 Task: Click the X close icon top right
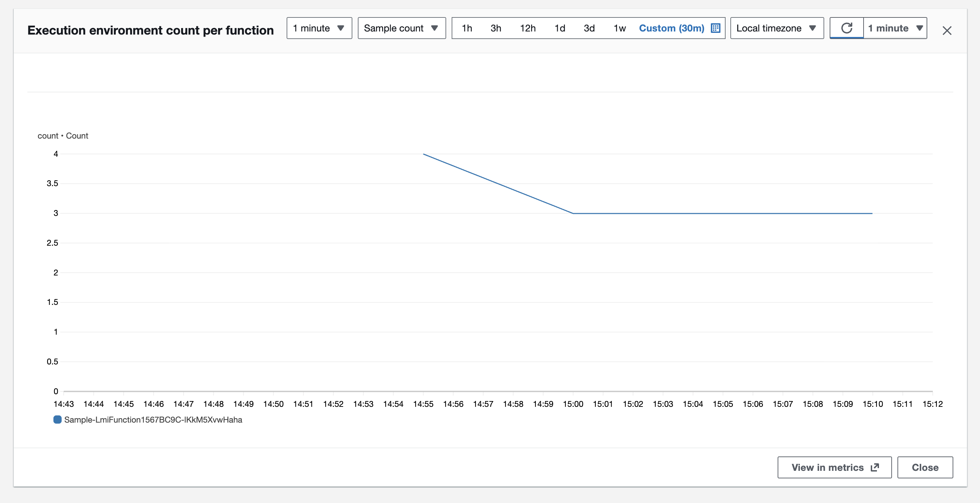click(947, 30)
